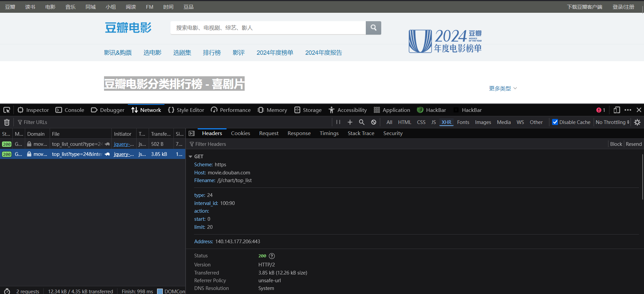Click the 豆瓣电影 logo
The image size is (644, 294).
[x=128, y=28]
